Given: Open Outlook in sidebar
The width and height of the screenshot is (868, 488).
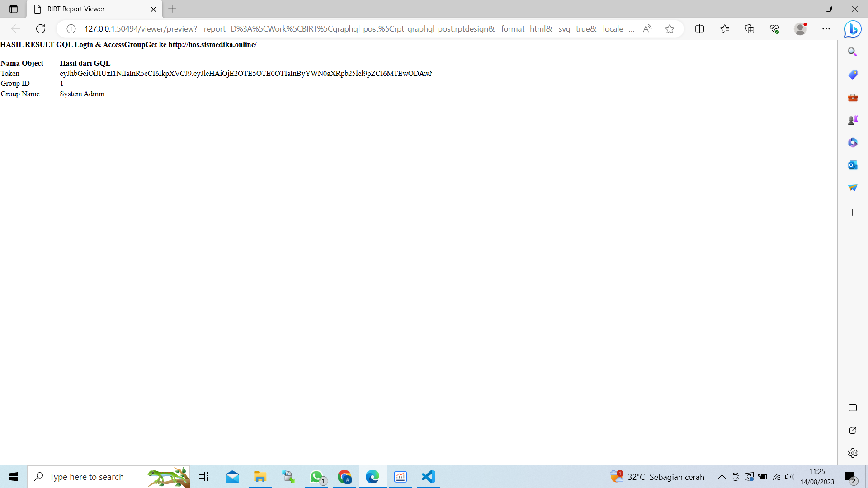Looking at the screenshot, I should pos(853,165).
